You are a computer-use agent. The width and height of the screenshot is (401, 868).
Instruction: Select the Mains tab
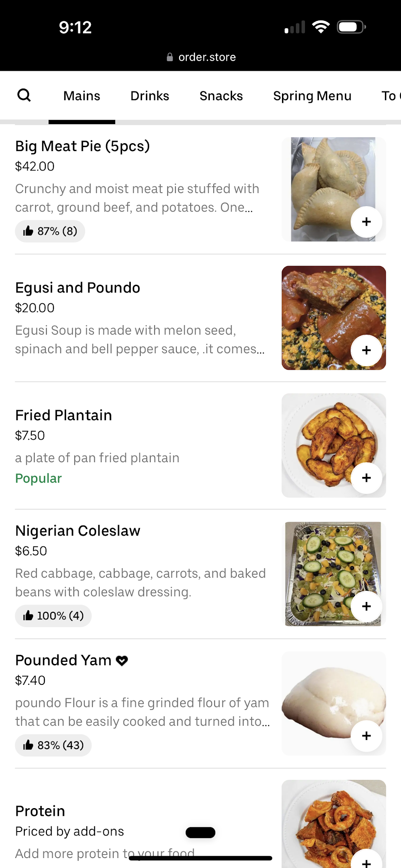(x=82, y=96)
